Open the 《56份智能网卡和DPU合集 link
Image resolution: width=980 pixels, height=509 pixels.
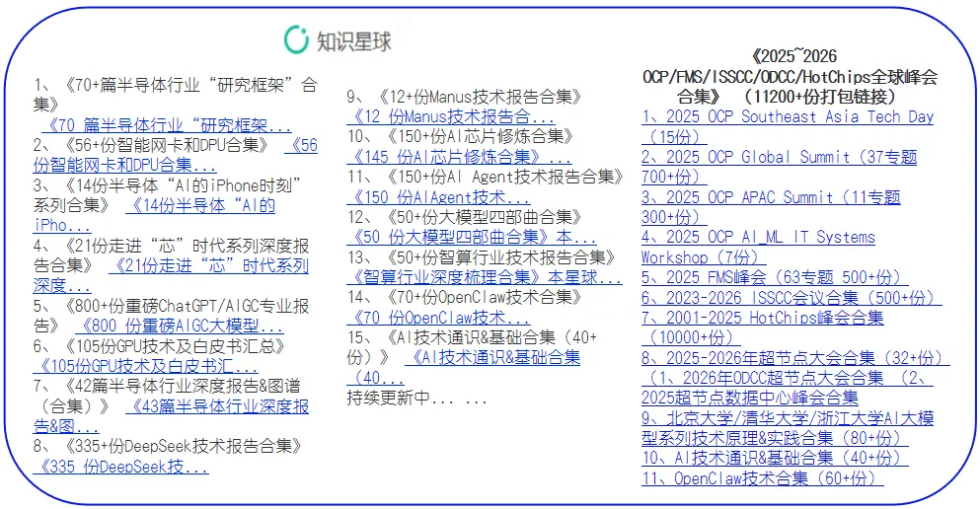click(x=175, y=155)
